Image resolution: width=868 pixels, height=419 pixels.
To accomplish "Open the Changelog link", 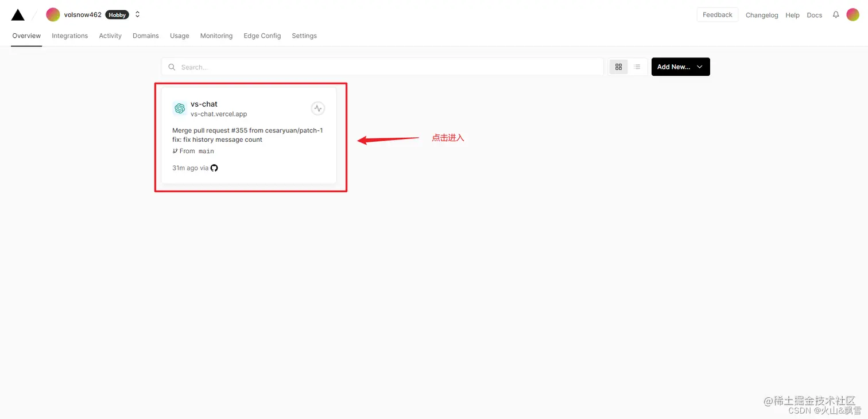I will tap(762, 15).
